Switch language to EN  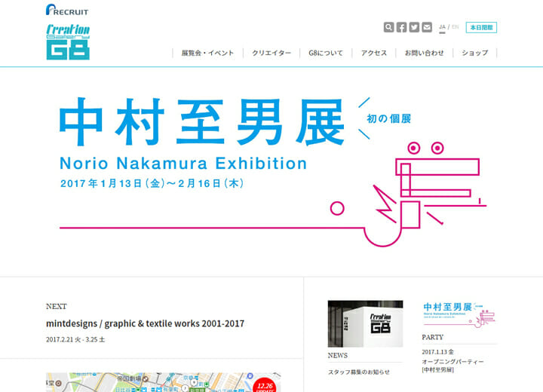tap(455, 27)
